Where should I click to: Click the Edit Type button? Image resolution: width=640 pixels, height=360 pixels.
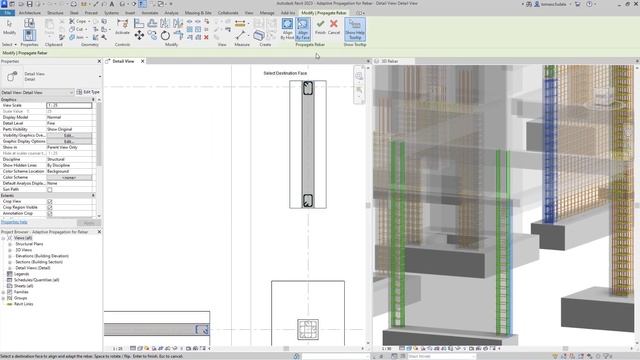pyautogui.click(x=88, y=92)
